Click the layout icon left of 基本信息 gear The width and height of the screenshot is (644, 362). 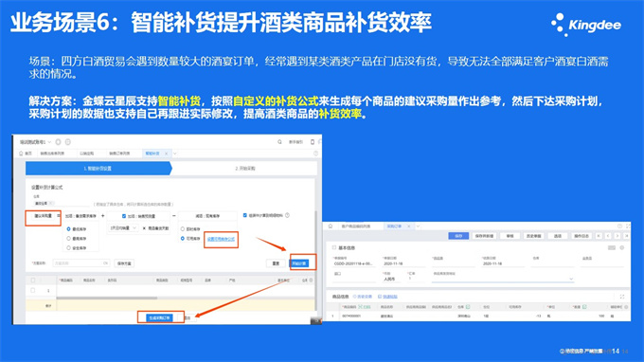(612, 247)
